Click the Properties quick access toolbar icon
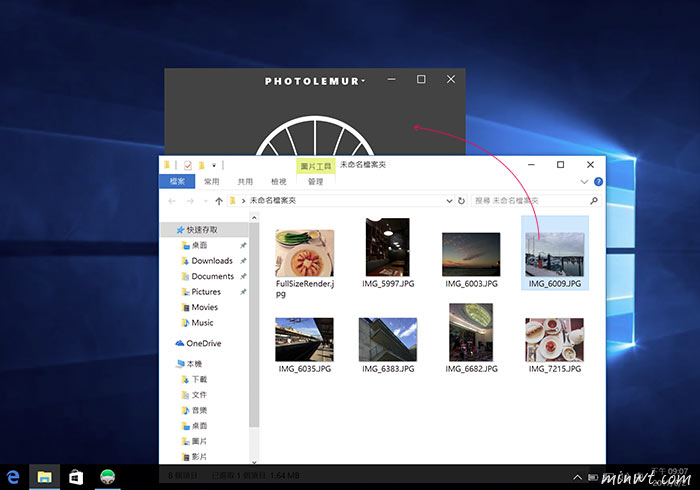Viewport: 700px width, 490px height. coord(188,165)
